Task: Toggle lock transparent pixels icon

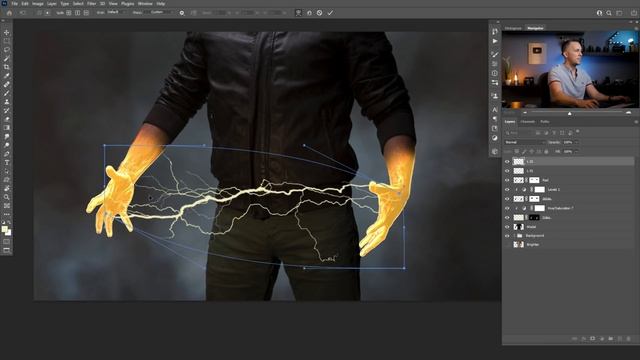Action: coord(516,151)
